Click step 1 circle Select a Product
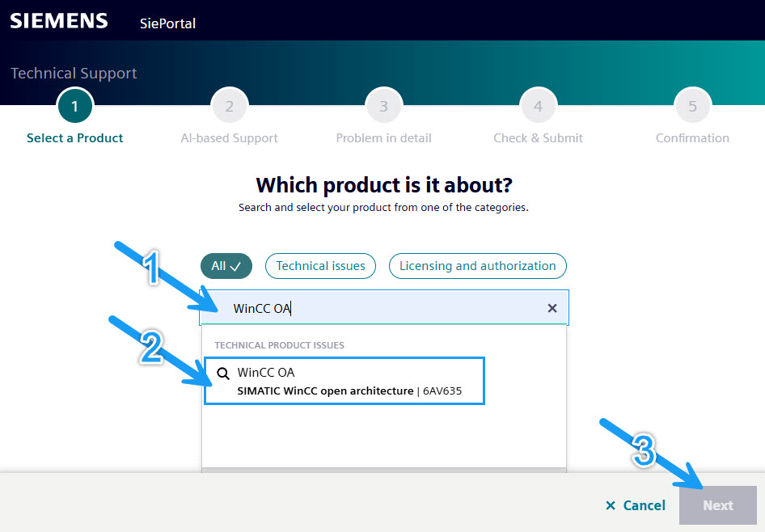This screenshot has height=532, width=765. click(75, 107)
